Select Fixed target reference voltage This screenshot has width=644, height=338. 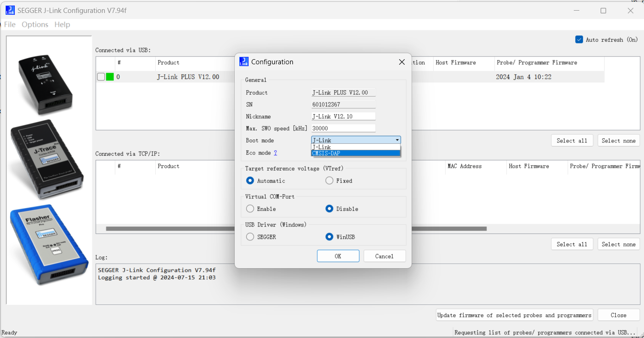point(329,181)
